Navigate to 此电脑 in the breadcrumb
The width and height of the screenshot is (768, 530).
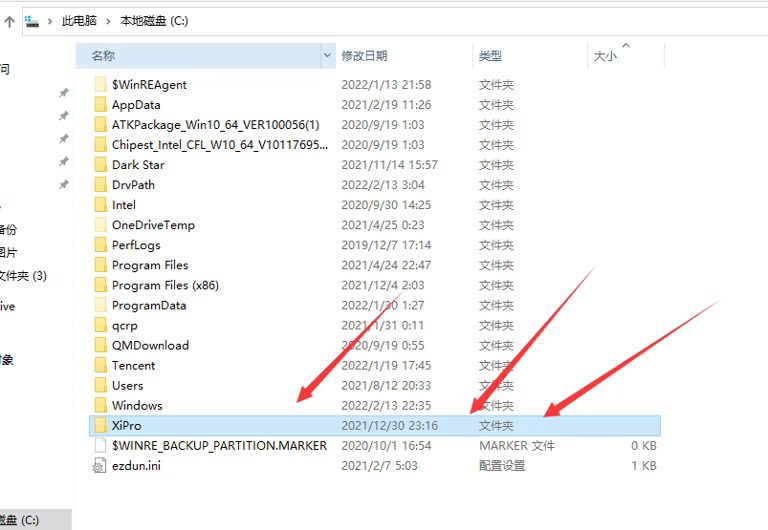click(x=80, y=20)
